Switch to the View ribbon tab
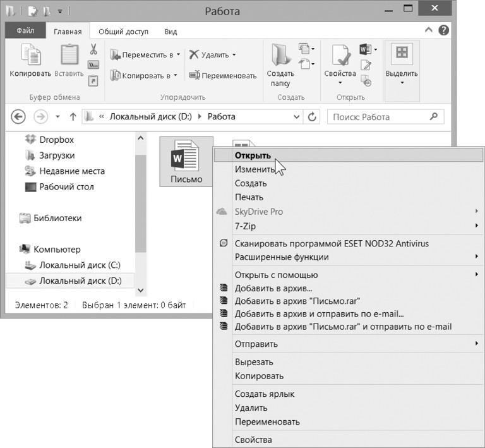The image size is (485, 448). [x=171, y=31]
